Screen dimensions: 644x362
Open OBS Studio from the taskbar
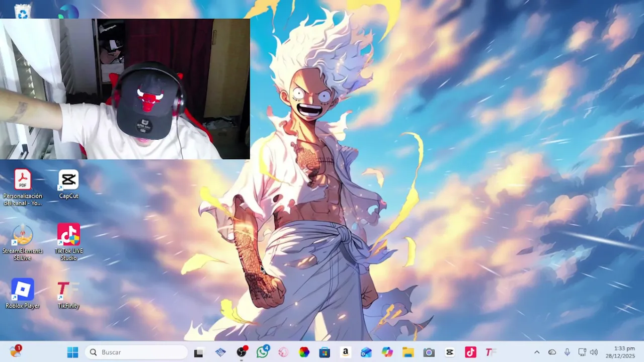[242, 352]
